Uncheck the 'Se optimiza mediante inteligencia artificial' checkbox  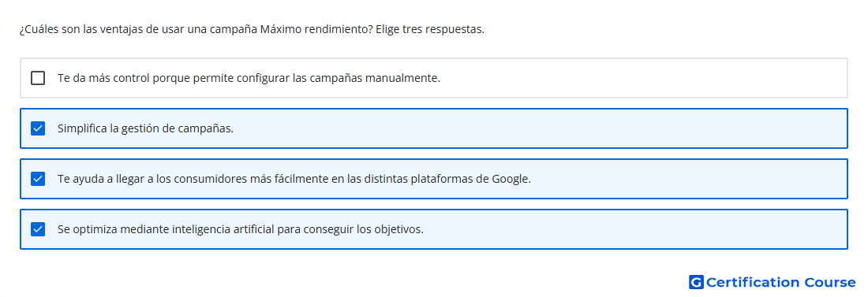pyautogui.click(x=38, y=229)
